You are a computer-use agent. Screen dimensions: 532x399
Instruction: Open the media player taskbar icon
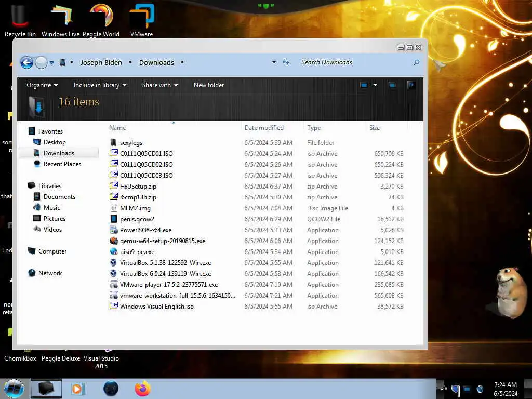tap(77, 389)
